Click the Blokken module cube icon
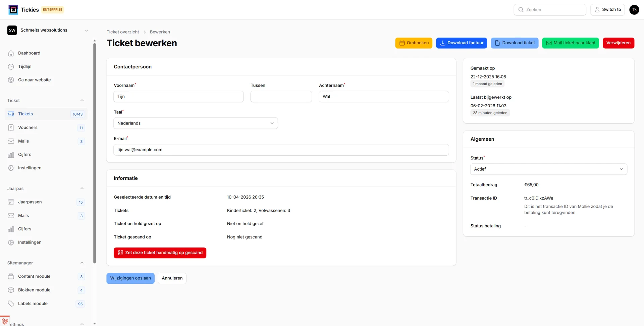Image resolution: width=644 pixels, height=326 pixels. (x=11, y=290)
